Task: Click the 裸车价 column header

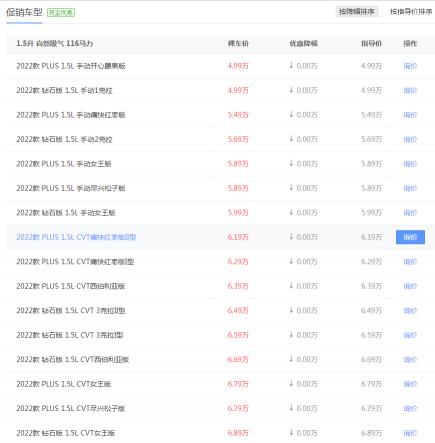Action: click(x=238, y=43)
